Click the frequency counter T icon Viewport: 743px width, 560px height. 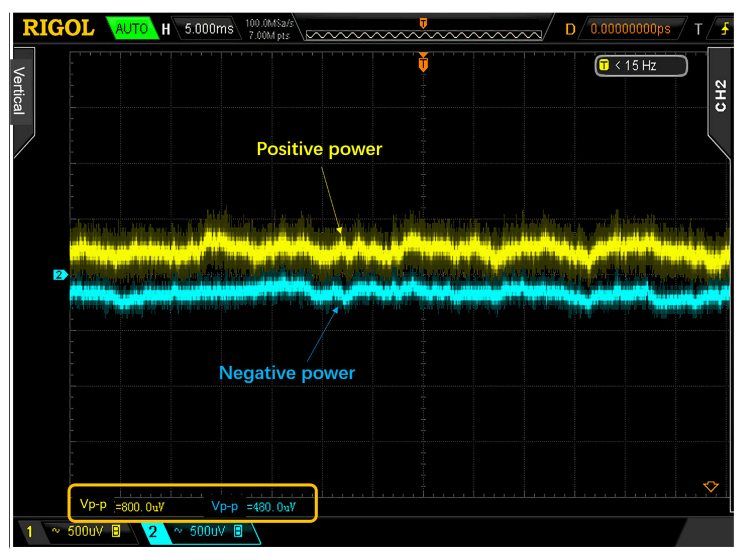click(604, 65)
